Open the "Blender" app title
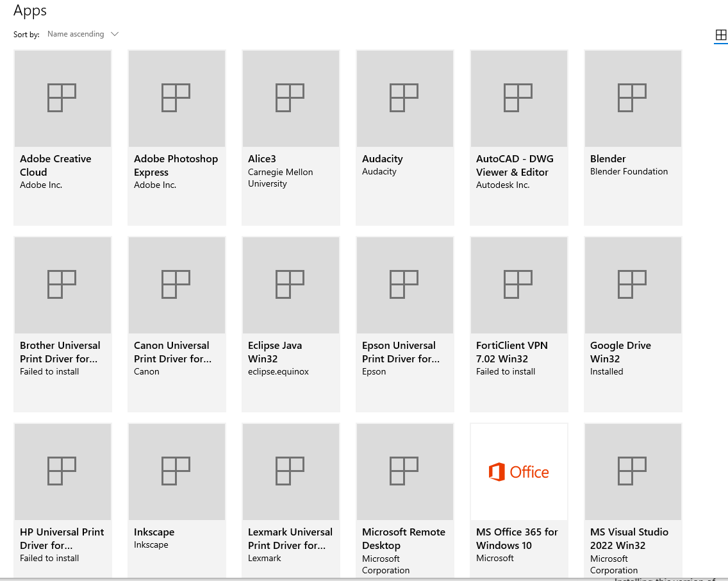The width and height of the screenshot is (728, 581). [x=608, y=159]
